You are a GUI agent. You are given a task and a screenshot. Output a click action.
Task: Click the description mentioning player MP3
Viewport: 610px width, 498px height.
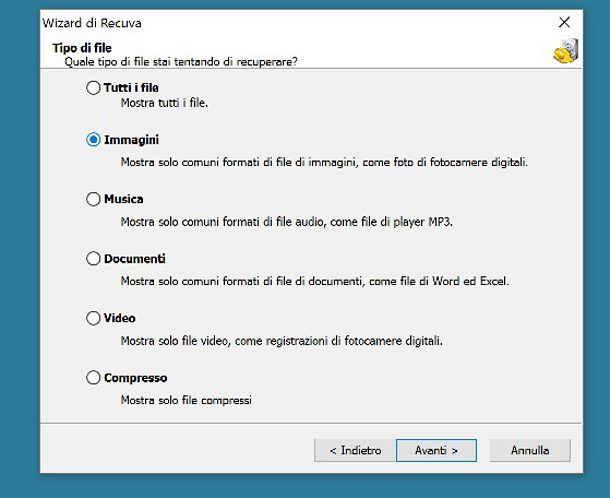click(286, 222)
